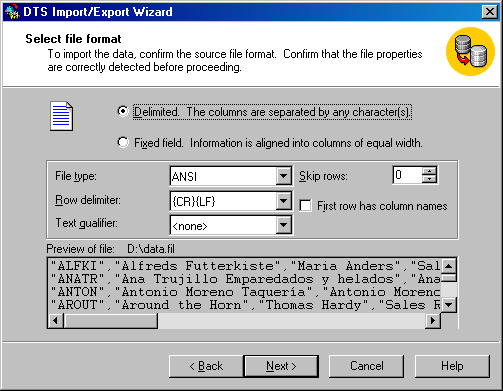
Task: Select the Delimited radio button
Action: click(123, 111)
